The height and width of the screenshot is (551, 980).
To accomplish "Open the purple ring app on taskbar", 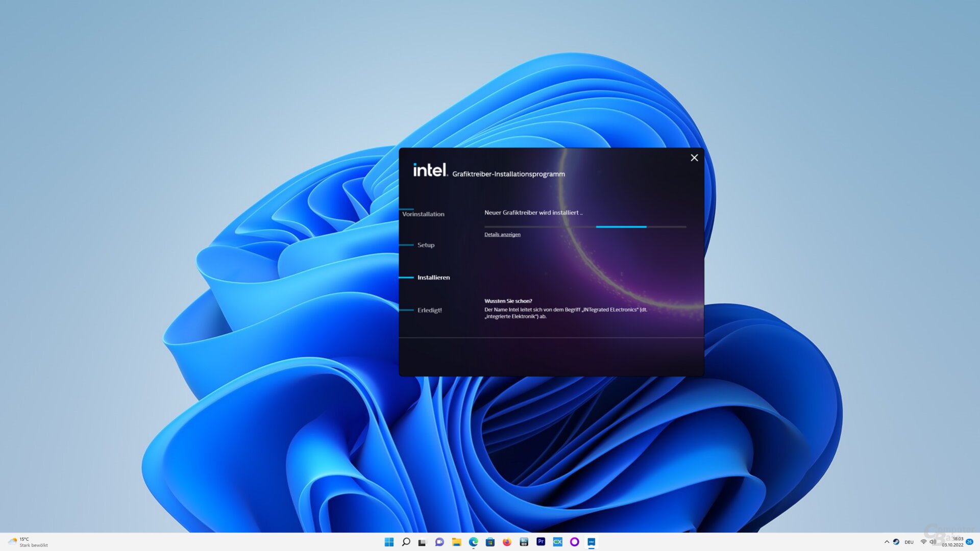I will tap(574, 542).
